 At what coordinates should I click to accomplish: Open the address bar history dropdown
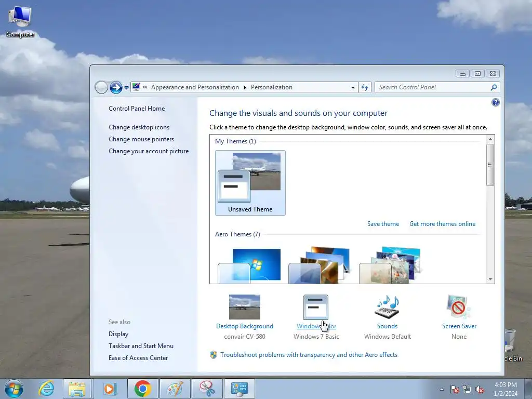tap(353, 87)
